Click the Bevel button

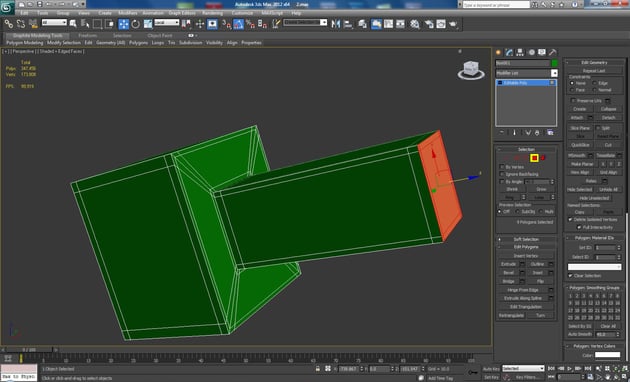508,272
